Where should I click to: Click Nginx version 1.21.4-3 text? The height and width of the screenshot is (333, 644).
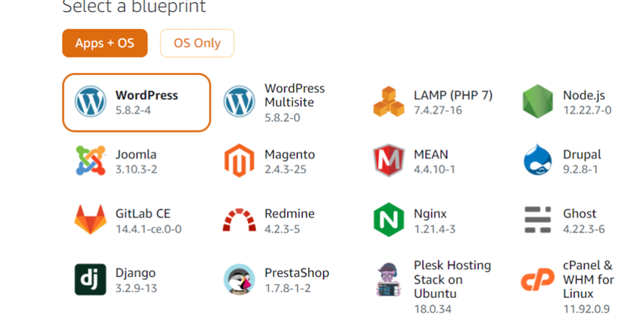435,229
